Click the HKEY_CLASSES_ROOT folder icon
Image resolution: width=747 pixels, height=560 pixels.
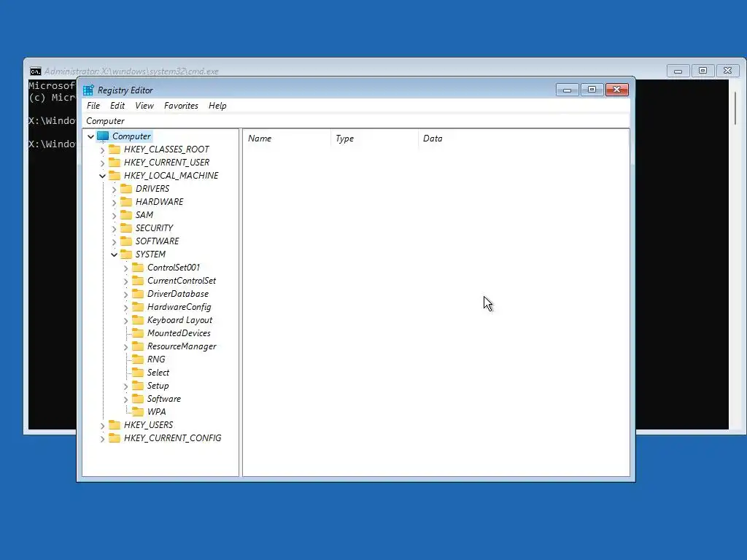(x=115, y=149)
